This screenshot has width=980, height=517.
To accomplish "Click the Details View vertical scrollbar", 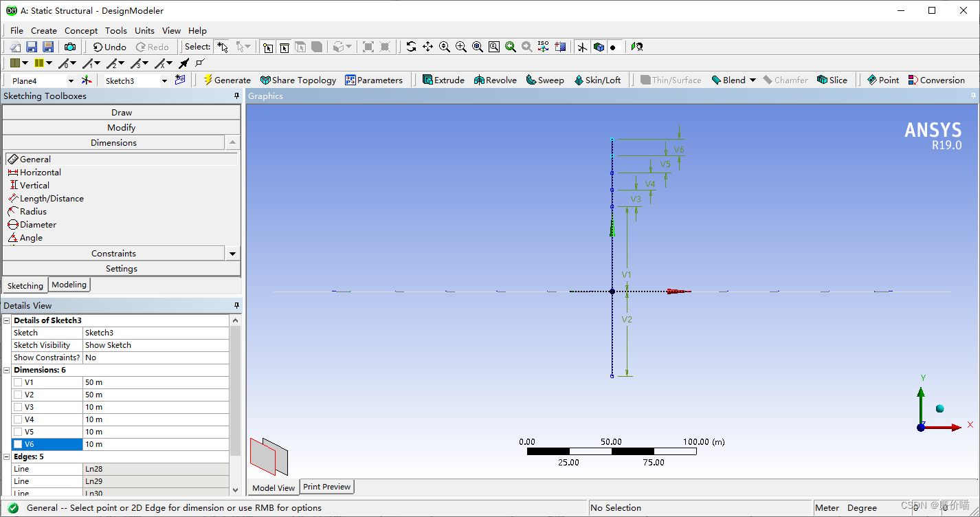I will pyautogui.click(x=235, y=406).
